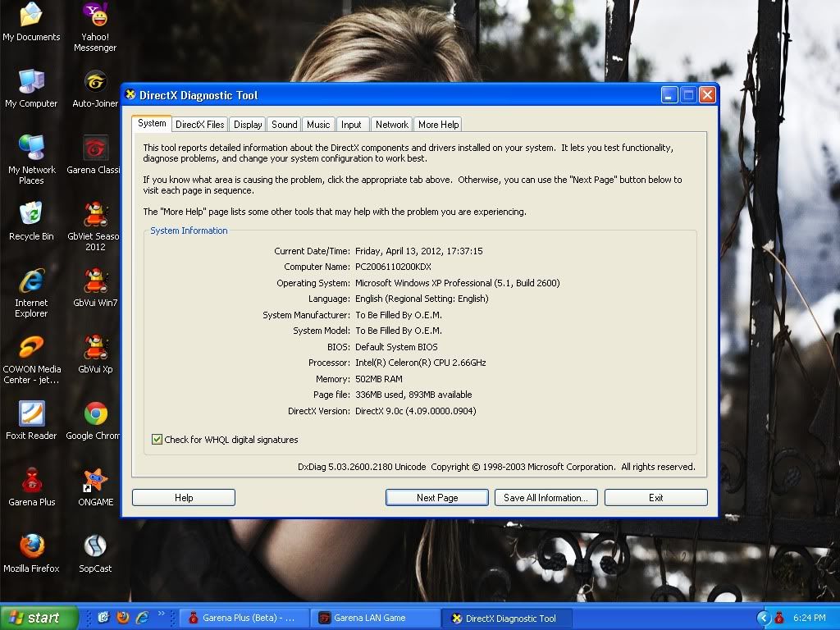Image resolution: width=840 pixels, height=630 pixels.
Task: Select Garena Classic desktop icon
Action: 94,155
